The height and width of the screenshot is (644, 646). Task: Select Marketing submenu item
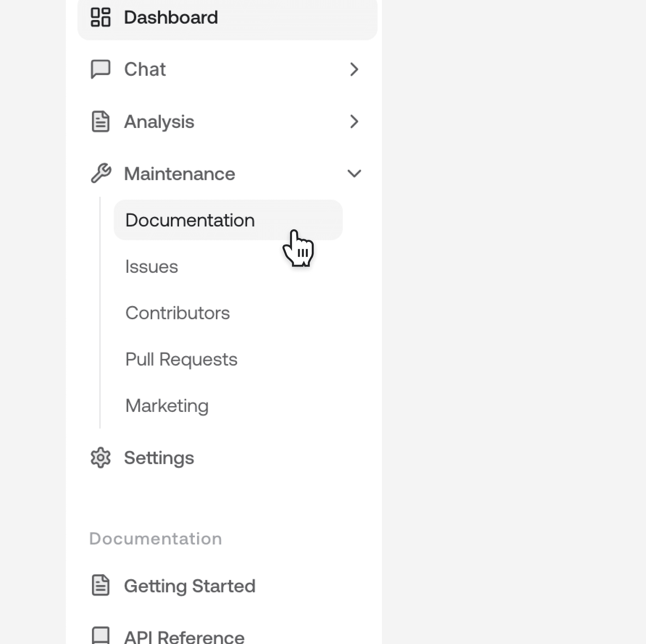tap(167, 406)
